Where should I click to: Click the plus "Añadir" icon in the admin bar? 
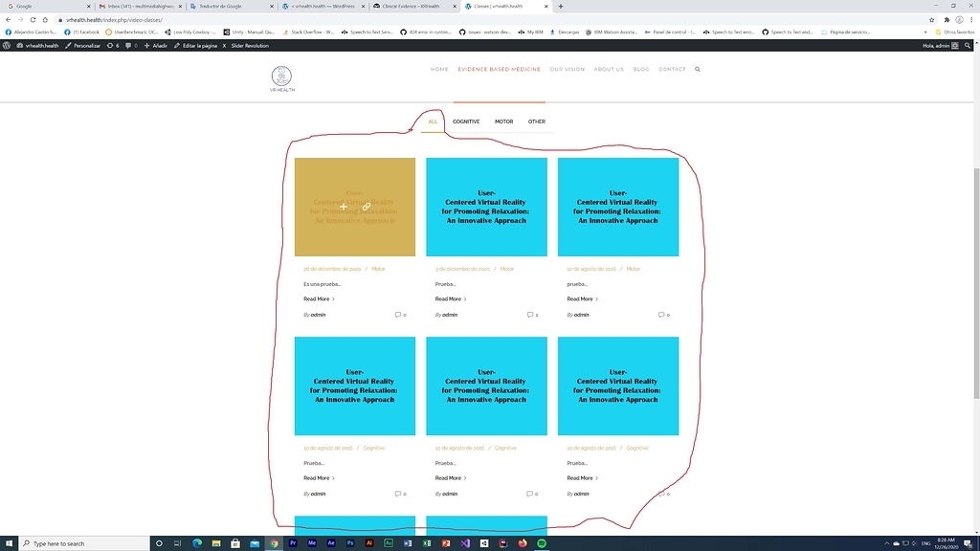point(147,45)
